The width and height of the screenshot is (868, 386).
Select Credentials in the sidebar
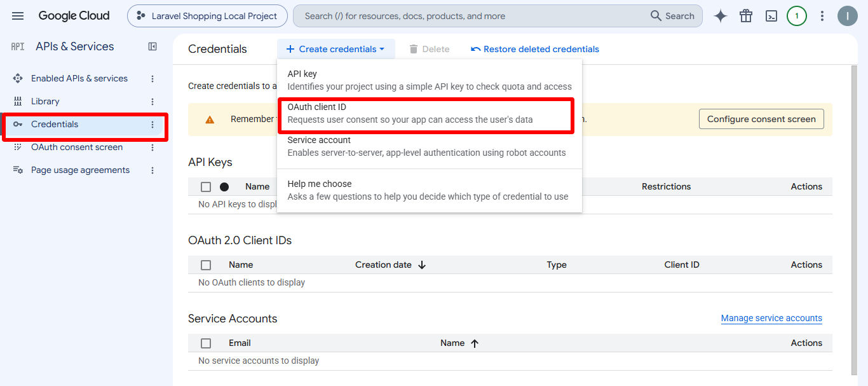pos(55,124)
